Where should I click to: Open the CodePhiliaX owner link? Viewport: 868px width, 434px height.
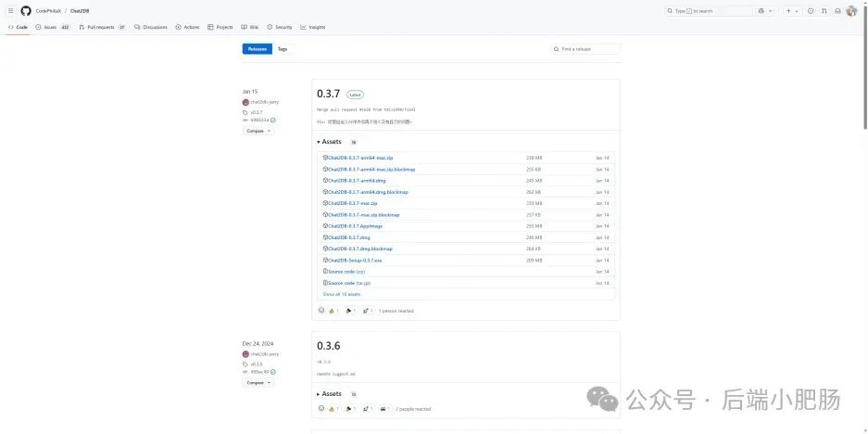[x=49, y=11]
